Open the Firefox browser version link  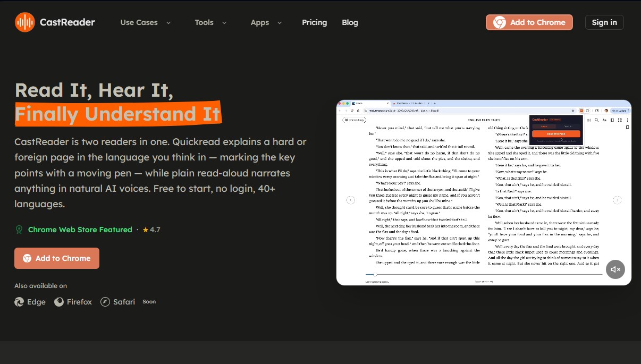click(x=73, y=302)
